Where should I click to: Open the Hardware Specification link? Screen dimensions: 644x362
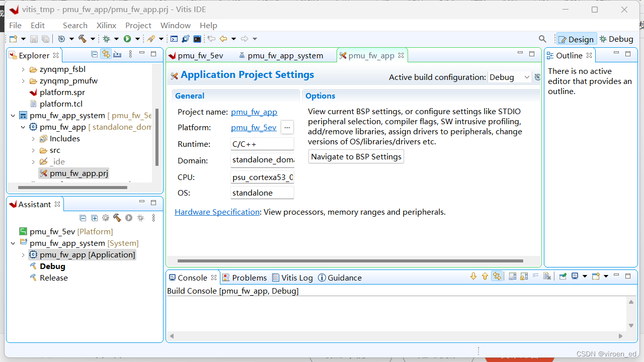tap(216, 212)
